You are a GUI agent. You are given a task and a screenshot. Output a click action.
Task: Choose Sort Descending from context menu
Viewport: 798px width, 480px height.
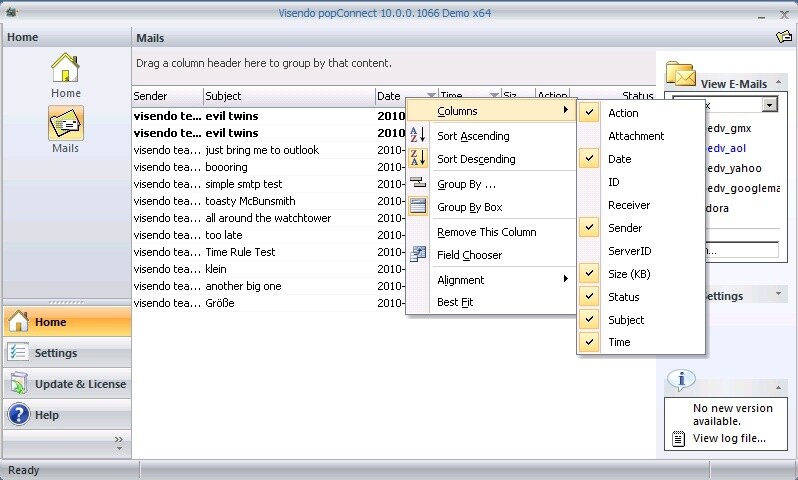coord(476,159)
